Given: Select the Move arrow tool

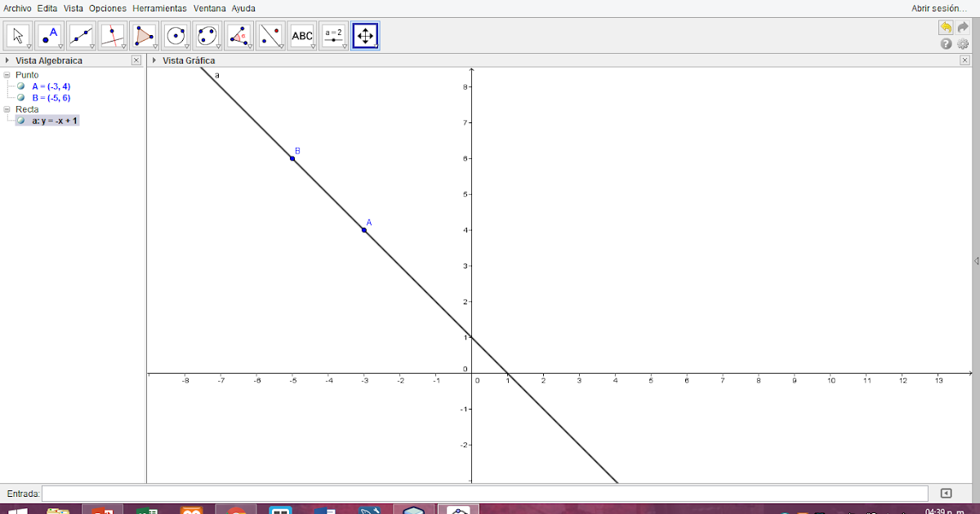Looking at the screenshot, I should (18, 33).
